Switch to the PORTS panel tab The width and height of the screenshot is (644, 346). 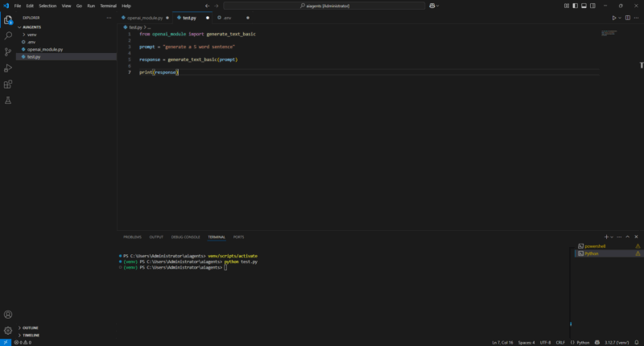click(238, 237)
